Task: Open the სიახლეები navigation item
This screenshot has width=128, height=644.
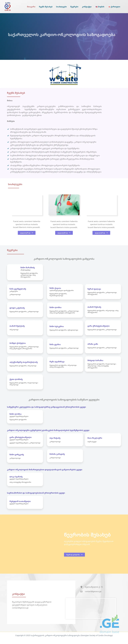Action: 61,7
